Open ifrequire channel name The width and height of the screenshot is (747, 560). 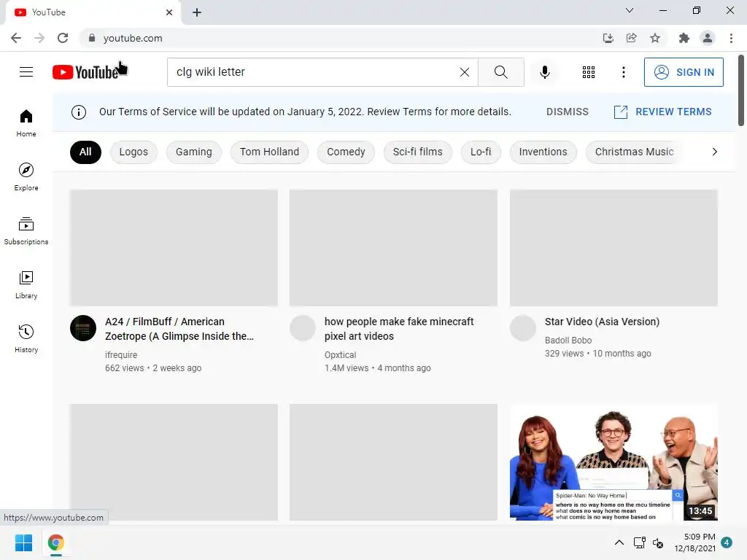tap(121, 355)
